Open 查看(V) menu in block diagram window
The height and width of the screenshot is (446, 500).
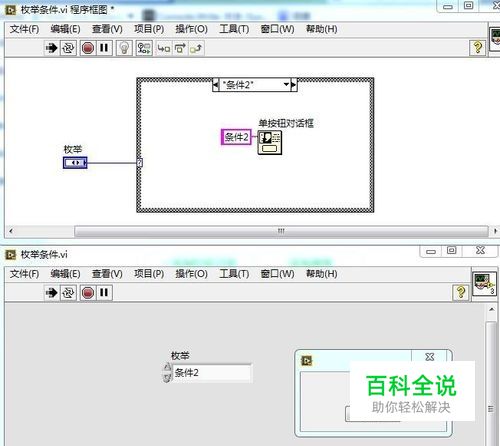tap(107, 29)
